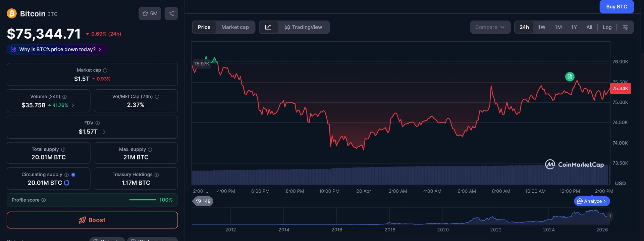Switch to TradingView chart

click(303, 27)
